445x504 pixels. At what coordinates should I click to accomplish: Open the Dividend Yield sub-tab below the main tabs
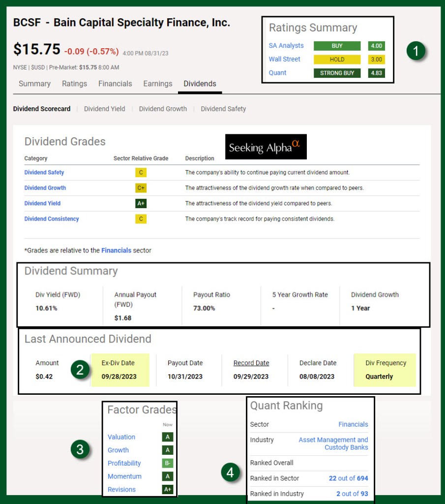pos(104,109)
